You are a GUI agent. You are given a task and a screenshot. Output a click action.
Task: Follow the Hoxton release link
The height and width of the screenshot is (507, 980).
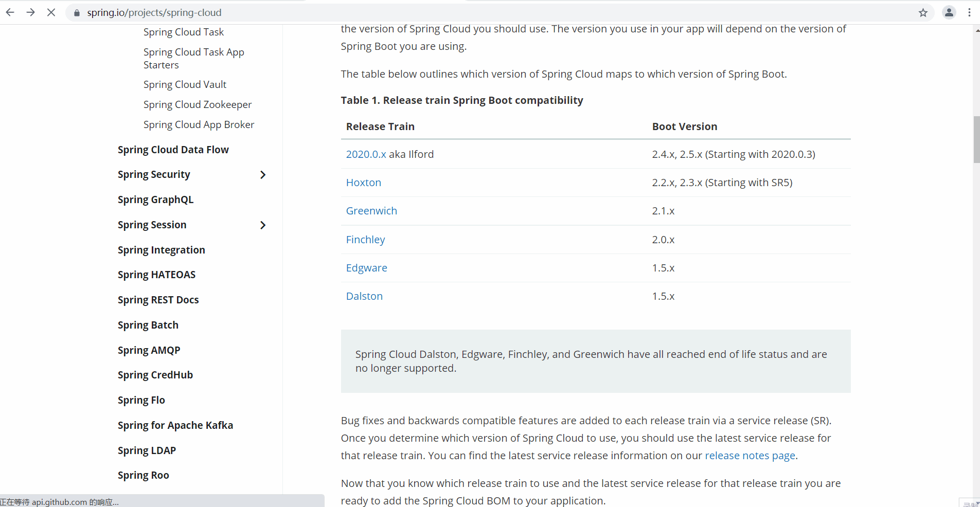click(363, 183)
